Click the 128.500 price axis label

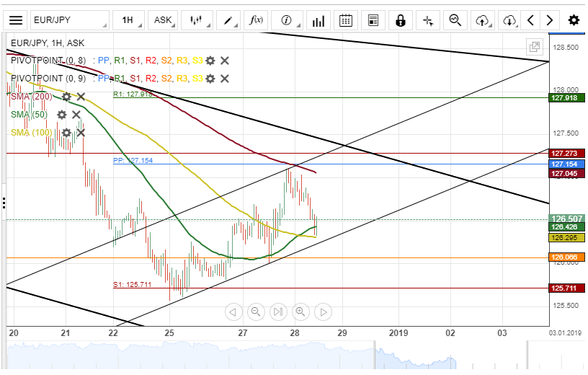point(566,48)
